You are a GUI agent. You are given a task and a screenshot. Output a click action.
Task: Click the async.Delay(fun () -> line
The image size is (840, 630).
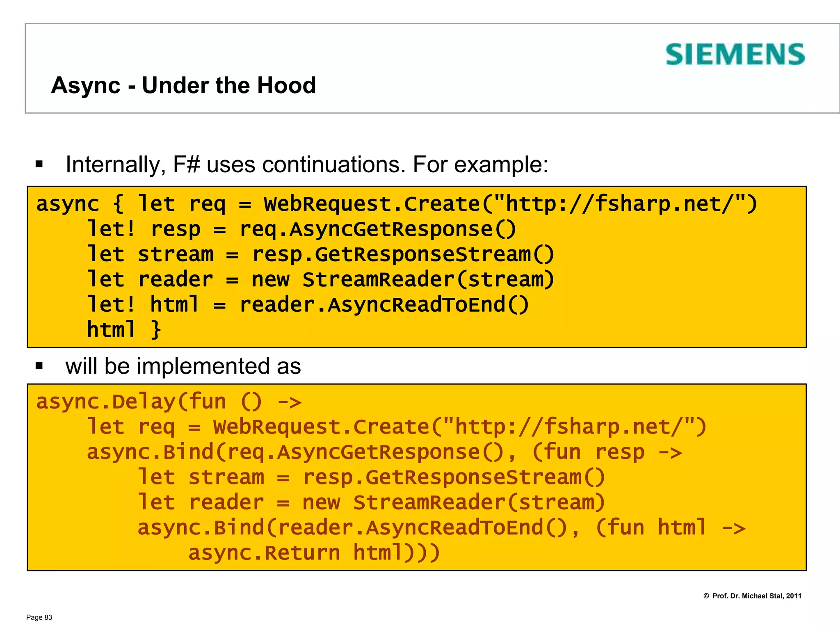pos(169,402)
